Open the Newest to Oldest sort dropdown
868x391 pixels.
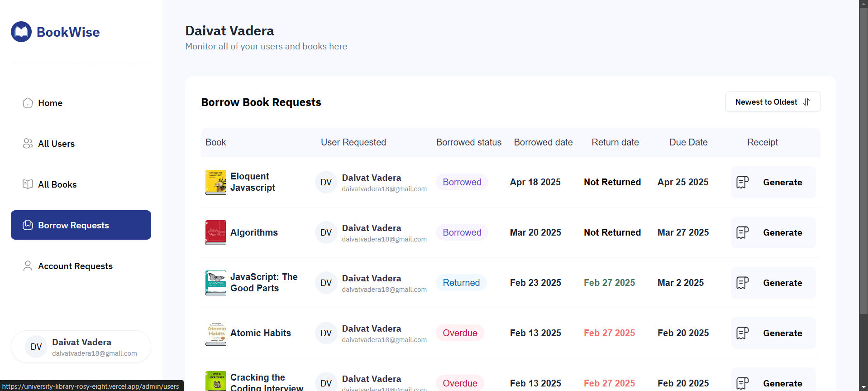(x=772, y=102)
